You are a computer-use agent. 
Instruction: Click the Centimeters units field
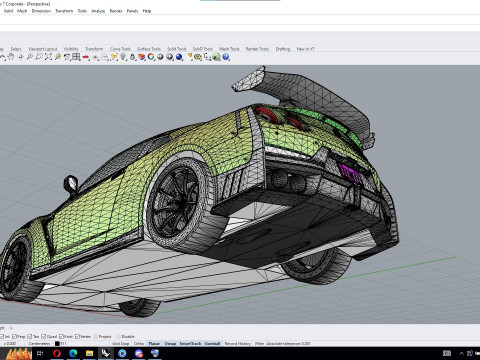[x=39, y=343]
